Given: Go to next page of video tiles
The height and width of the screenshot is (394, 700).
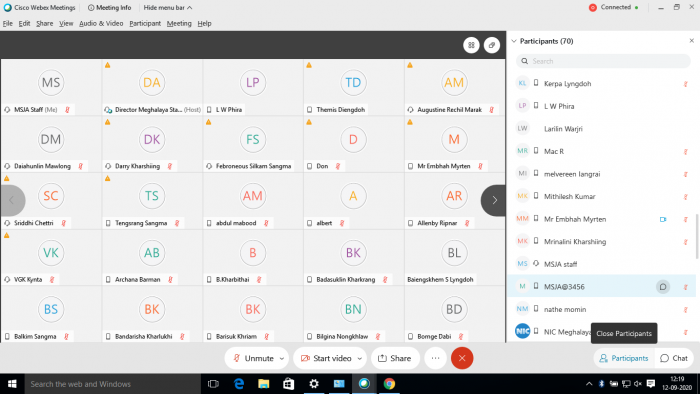Looking at the screenshot, I should [494, 200].
